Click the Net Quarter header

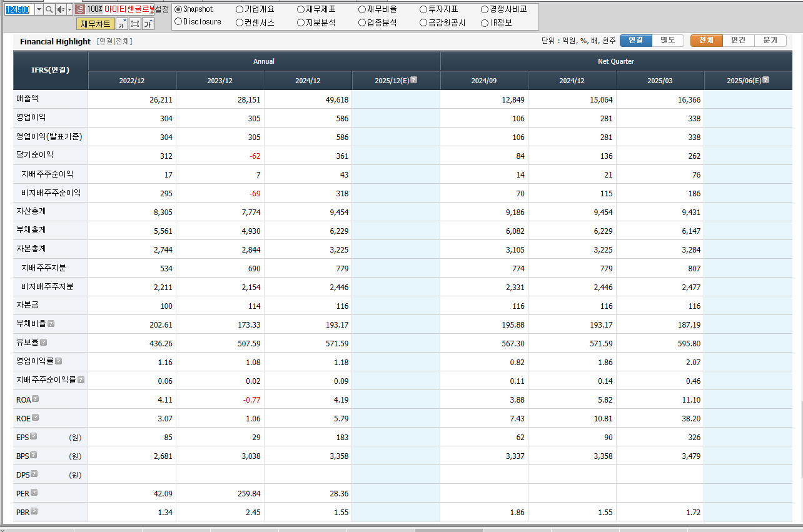[x=616, y=61]
